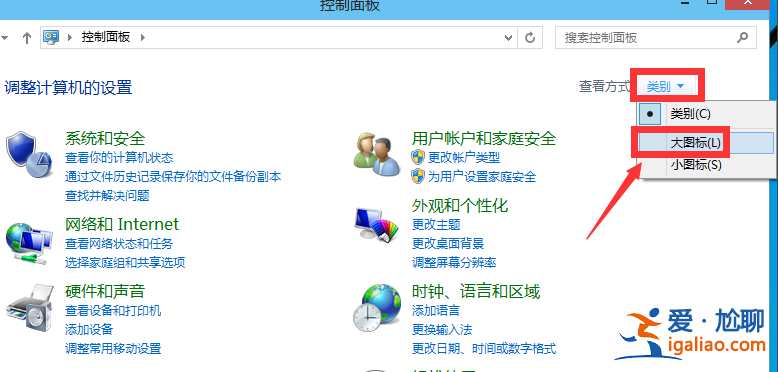
Task: Choose 大图标(L) from the view menu
Action: click(706, 143)
